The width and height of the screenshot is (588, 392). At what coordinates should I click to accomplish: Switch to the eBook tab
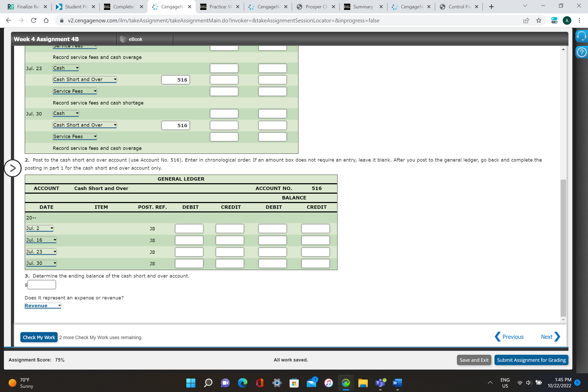pos(145,39)
